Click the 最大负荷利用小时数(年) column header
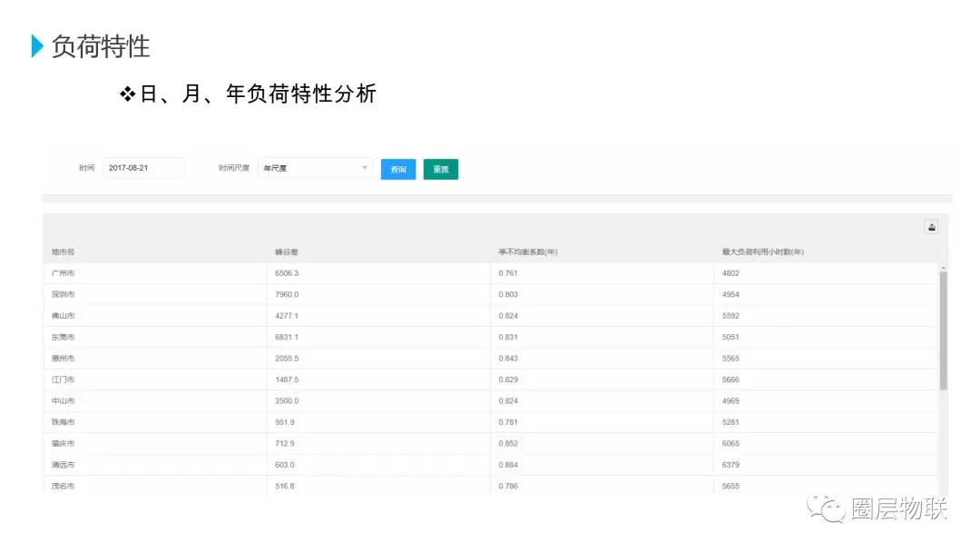980x552 pixels. pos(762,251)
